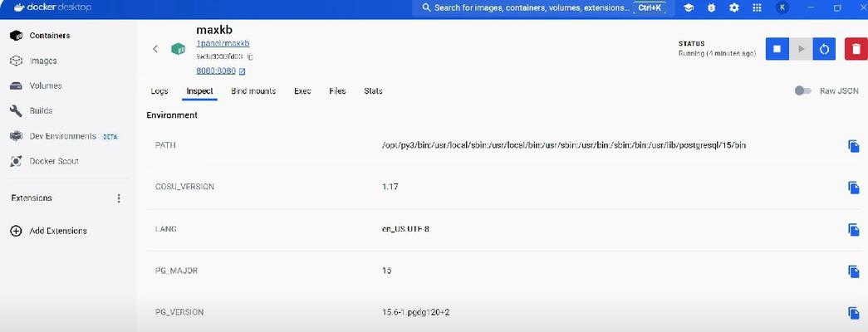Open the K user account avatar
The image size is (868, 332).
coord(782,7)
